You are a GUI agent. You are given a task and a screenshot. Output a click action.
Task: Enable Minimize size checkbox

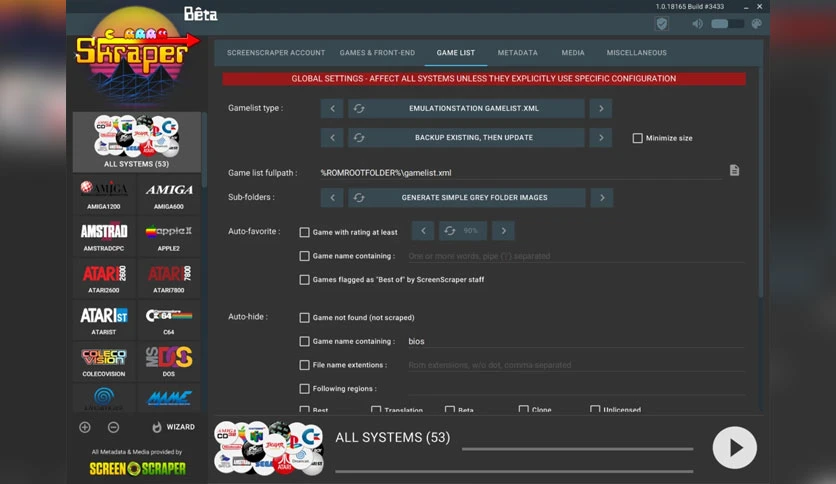click(637, 138)
